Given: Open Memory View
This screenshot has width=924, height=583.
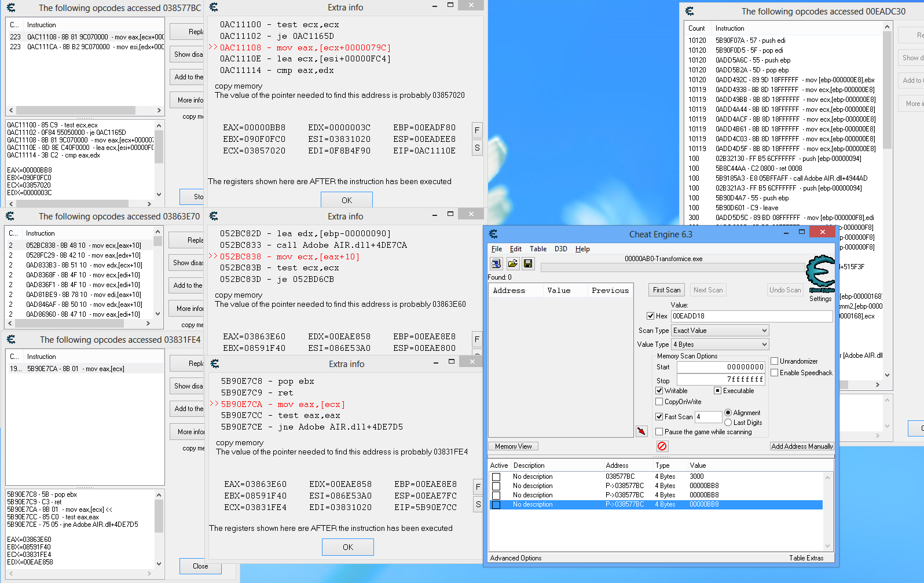Looking at the screenshot, I should tap(514, 446).
